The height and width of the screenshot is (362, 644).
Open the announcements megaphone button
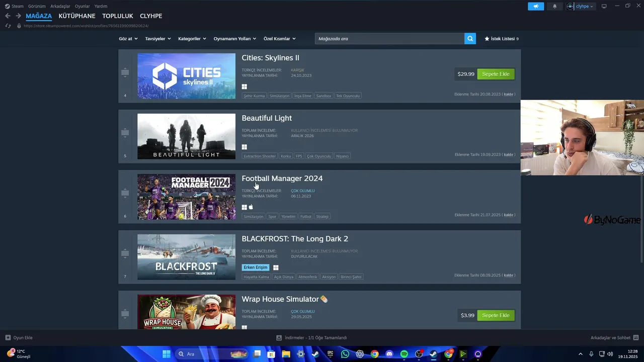click(536, 6)
